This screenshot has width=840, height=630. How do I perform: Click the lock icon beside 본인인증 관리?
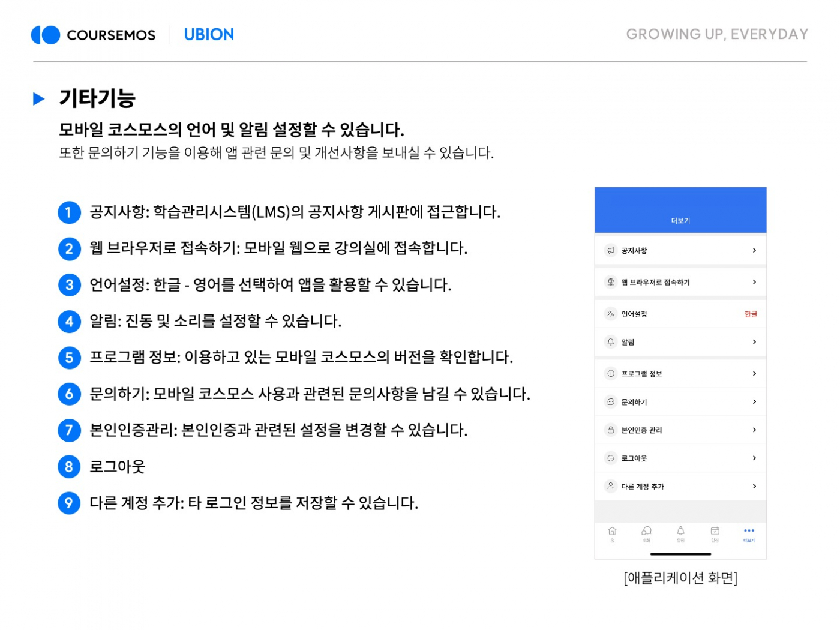610,430
